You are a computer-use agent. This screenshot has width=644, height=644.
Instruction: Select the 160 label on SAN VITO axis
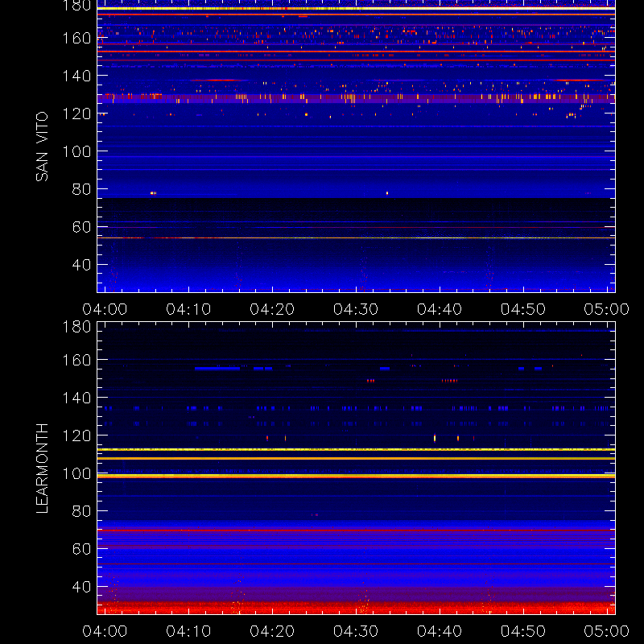[x=76, y=38]
